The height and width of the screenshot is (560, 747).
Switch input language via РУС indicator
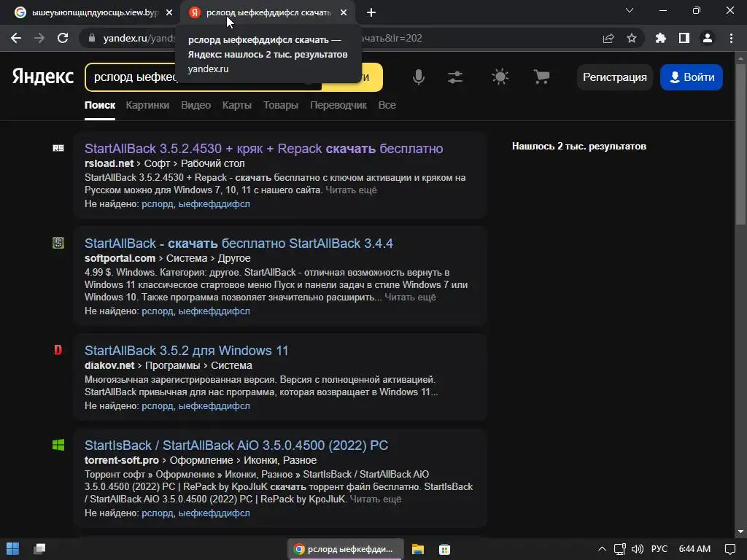[x=659, y=549]
